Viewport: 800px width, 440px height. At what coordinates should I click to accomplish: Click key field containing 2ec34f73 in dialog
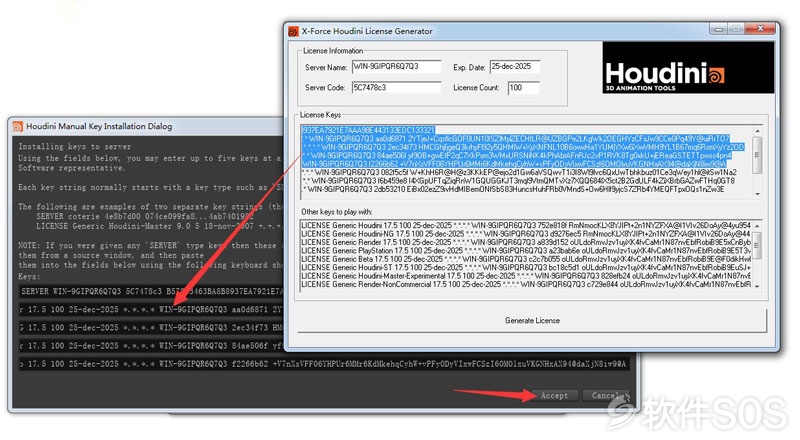tap(152, 328)
